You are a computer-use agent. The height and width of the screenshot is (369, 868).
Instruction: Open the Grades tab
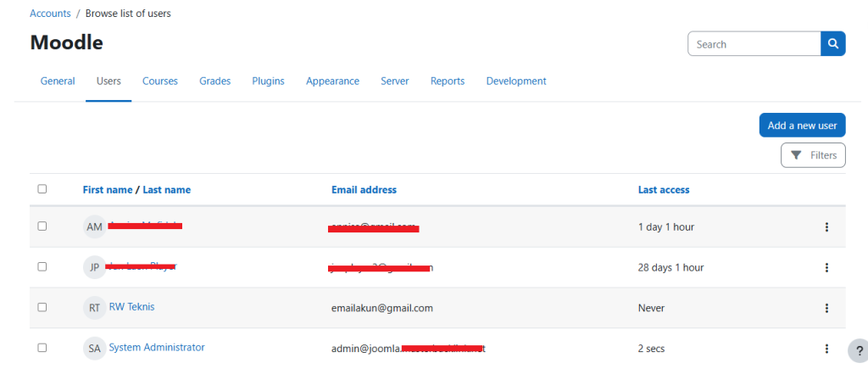(214, 81)
